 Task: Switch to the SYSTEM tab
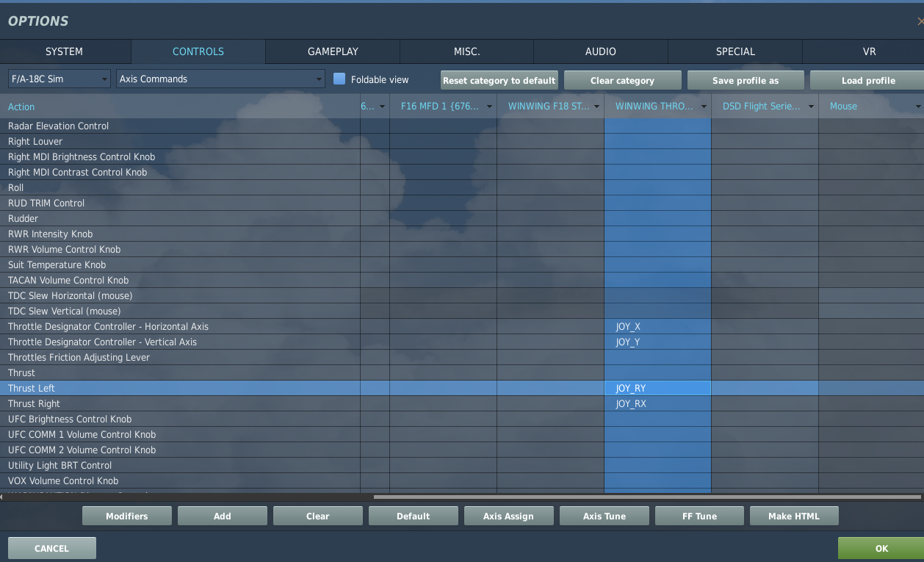coord(65,51)
